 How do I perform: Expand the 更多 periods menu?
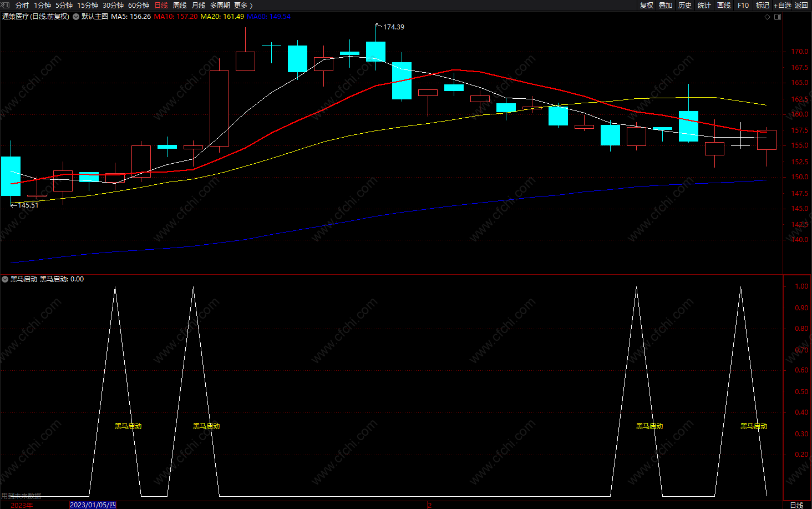(x=243, y=5)
